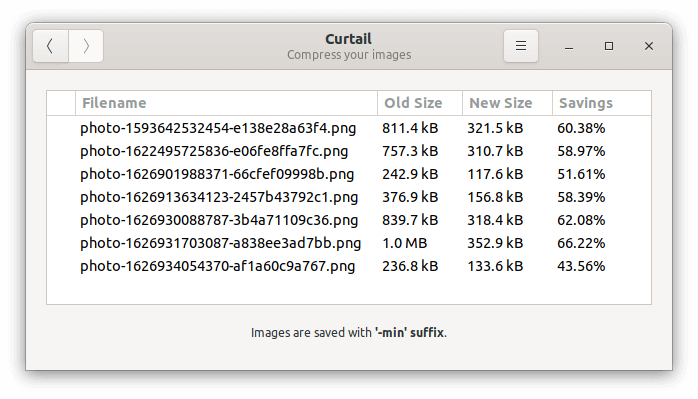Open the hamburger menu

pyautogui.click(x=521, y=46)
